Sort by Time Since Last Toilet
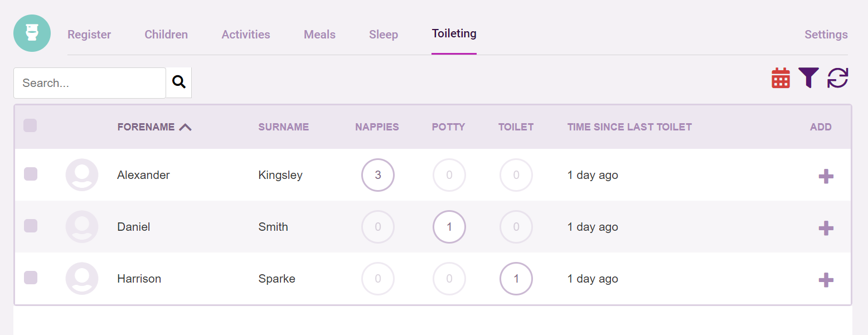This screenshot has height=335, width=868. point(629,127)
